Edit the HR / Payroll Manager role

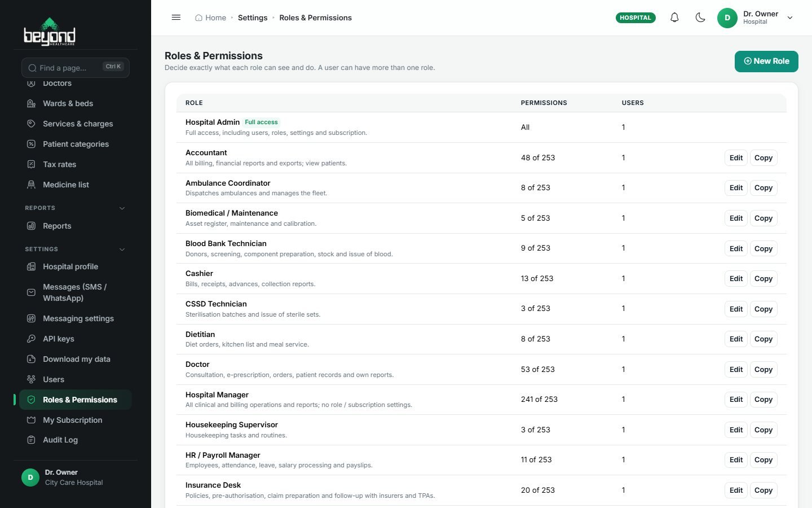point(736,460)
